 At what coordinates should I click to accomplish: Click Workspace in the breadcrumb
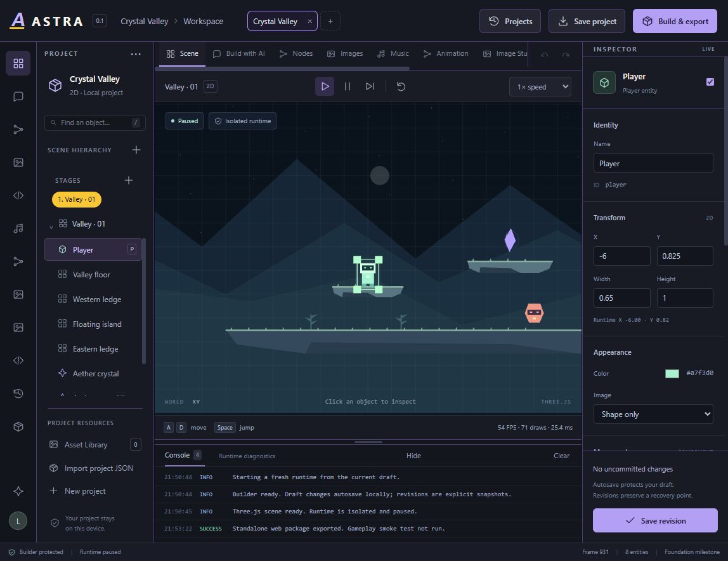(203, 22)
